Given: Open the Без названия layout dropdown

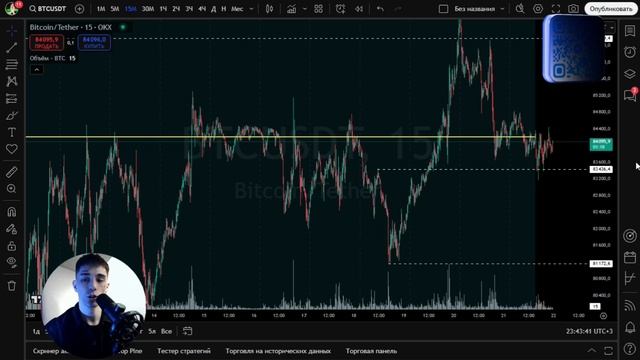Looking at the screenshot, I should (479, 9).
